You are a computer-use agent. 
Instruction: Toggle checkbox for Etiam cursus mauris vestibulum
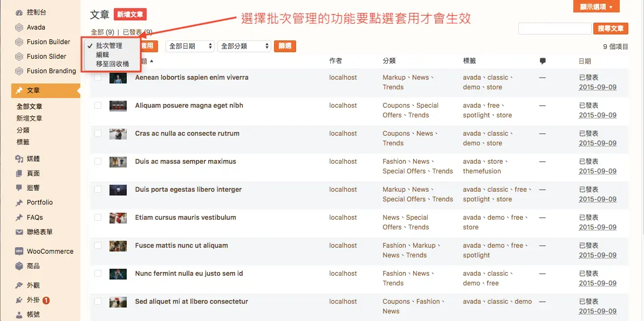(x=98, y=217)
